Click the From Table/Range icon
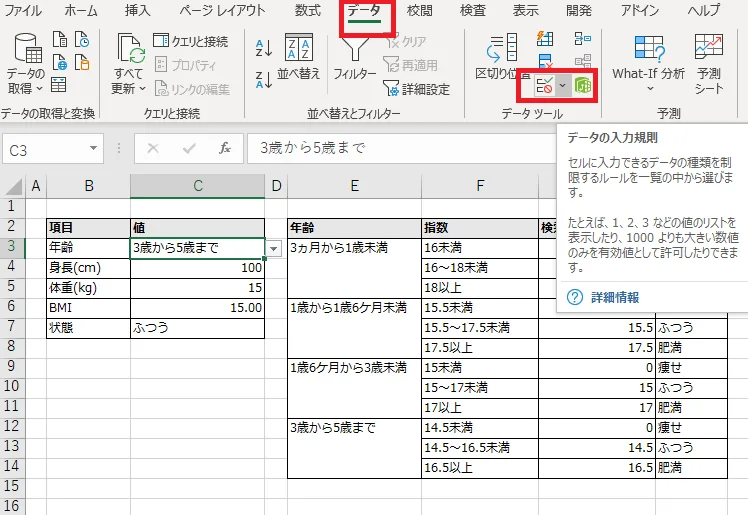Image resolution: width=748 pixels, height=515 pixels. pyautogui.click(x=59, y=85)
